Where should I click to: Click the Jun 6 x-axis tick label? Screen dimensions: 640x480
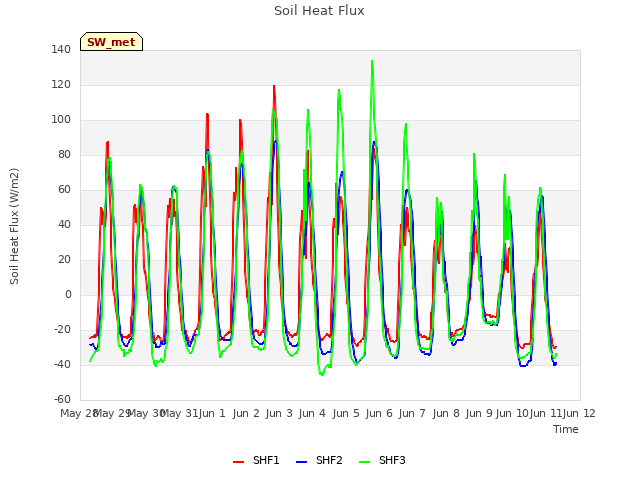(x=379, y=413)
